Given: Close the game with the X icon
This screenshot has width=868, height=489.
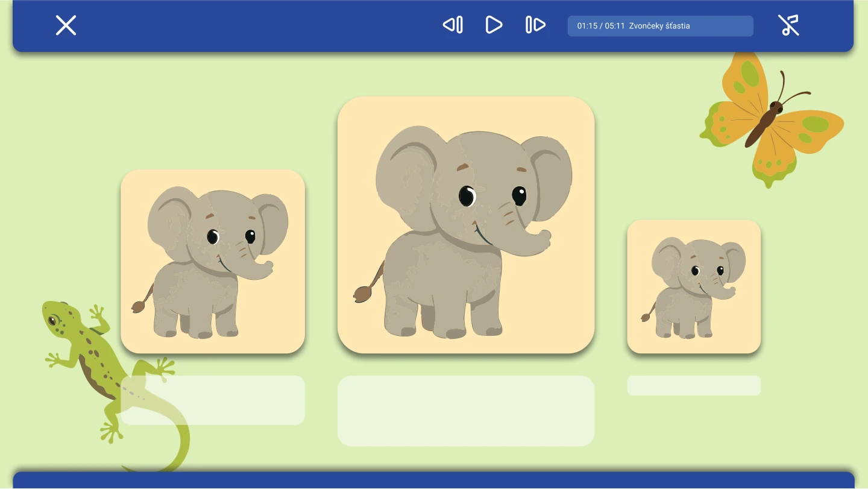Looking at the screenshot, I should 66,25.
